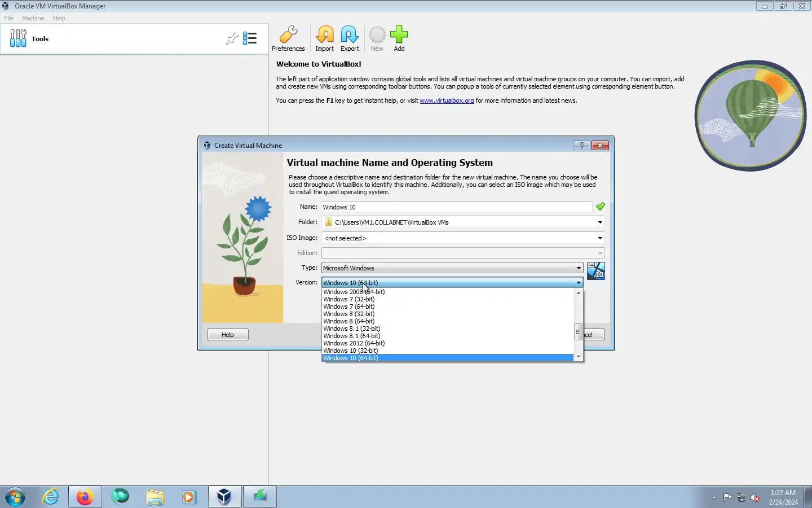Click the Help button in dialog
Image resolution: width=812 pixels, height=508 pixels.
[228, 335]
